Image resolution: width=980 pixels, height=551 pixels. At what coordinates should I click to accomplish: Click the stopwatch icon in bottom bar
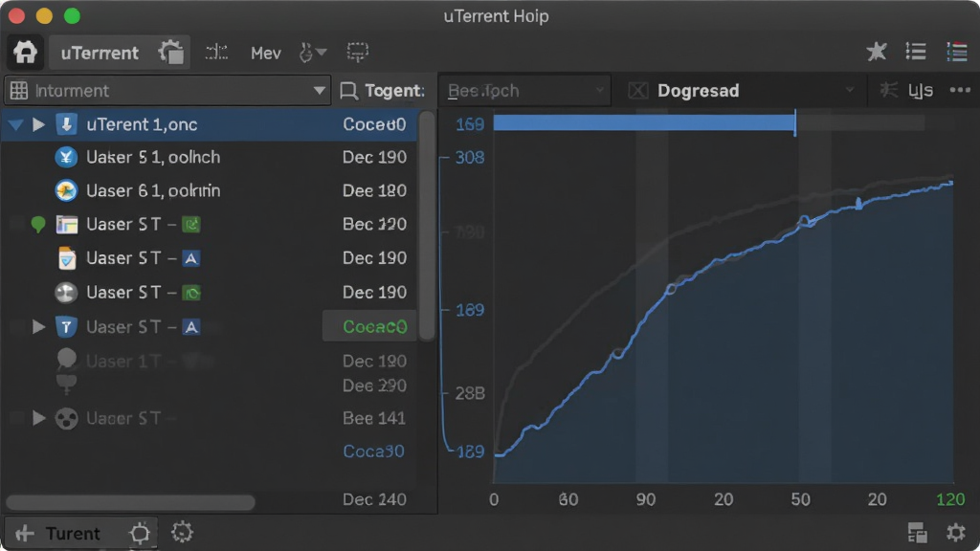pos(140,533)
